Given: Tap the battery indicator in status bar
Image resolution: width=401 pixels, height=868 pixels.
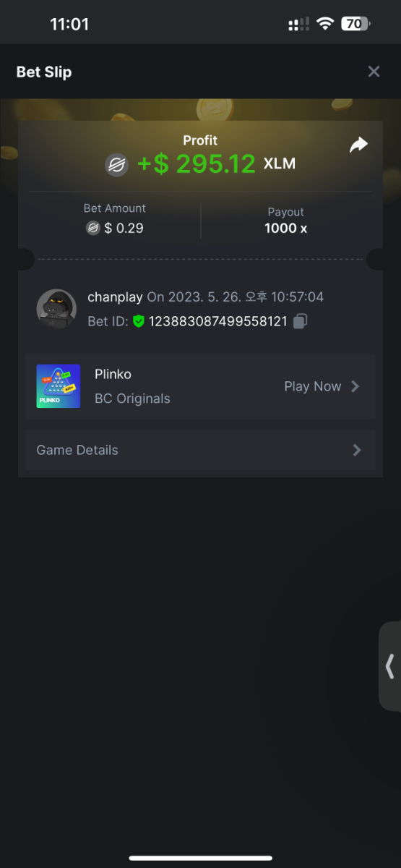Looking at the screenshot, I should [355, 24].
